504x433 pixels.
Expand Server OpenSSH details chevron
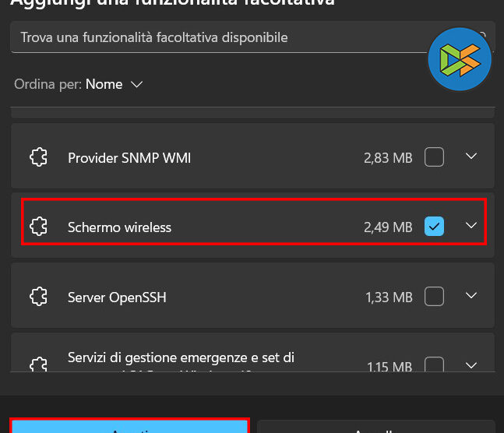[x=471, y=296]
